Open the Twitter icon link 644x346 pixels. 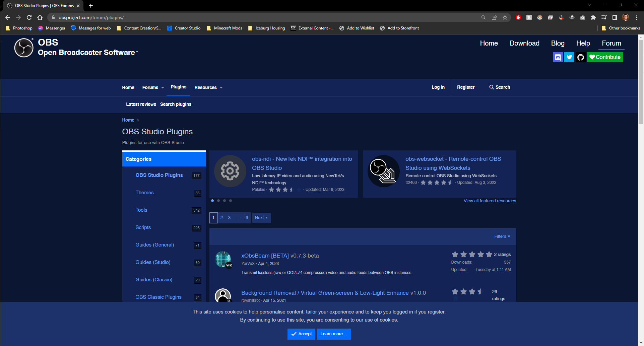point(569,57)
